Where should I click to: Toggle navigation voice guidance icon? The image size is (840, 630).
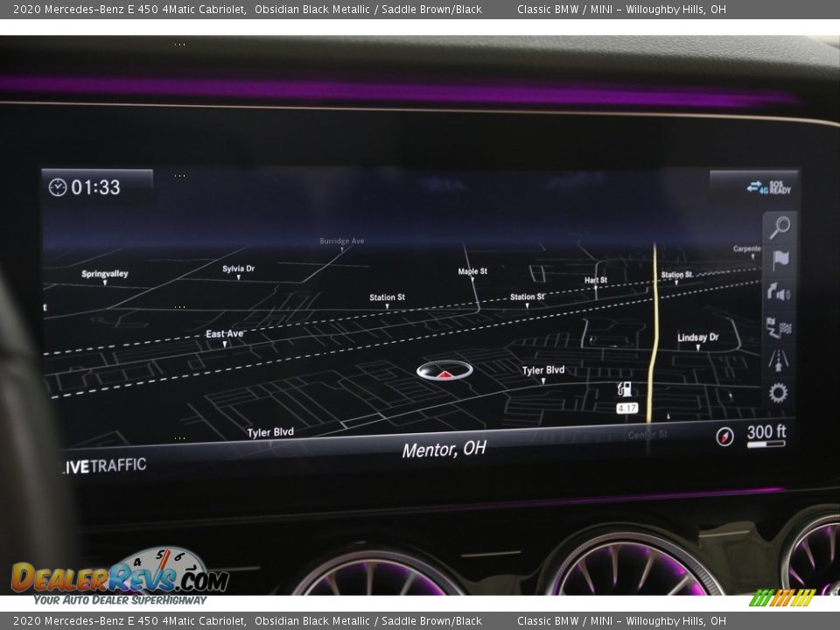(779, 292)
